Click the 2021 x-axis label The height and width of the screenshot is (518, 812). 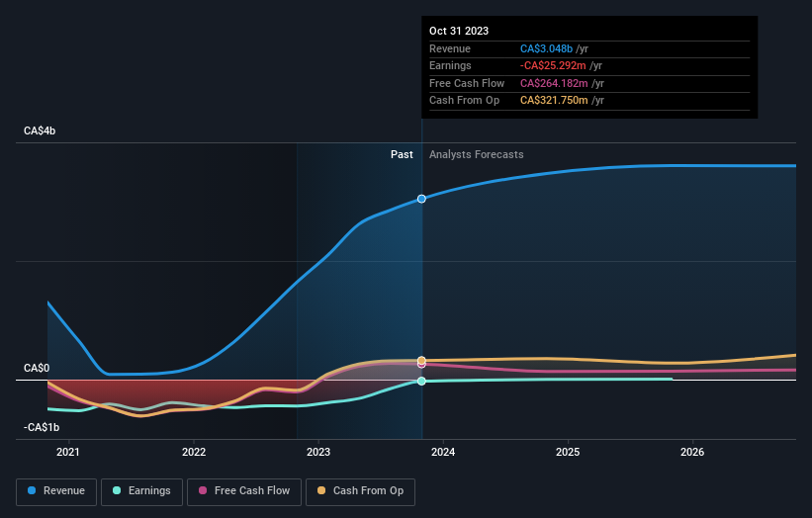coord(68,453)
